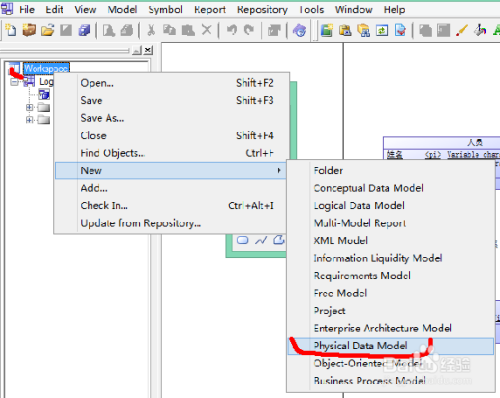The width and height of the screenshot is (500, 398).
Task: Click the Paste toolbar icon
Action: pyautogui.click(x=188, y=30)
